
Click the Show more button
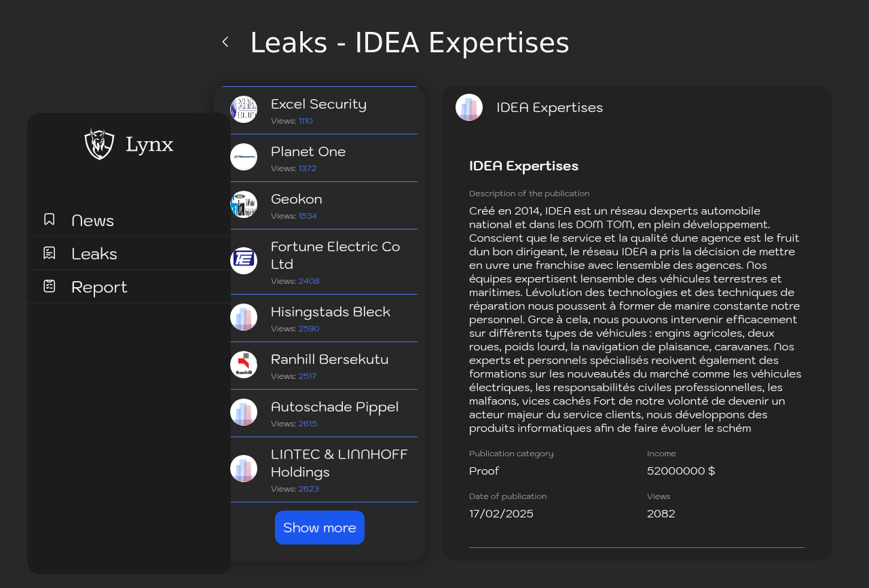tap(320, 528)
